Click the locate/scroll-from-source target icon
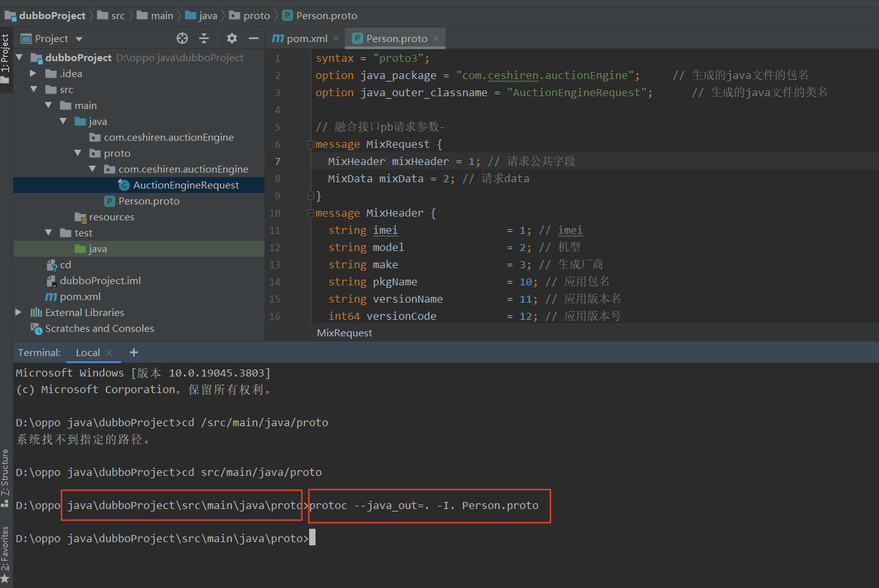The height and width of the screenshot is (588, 879). pos(182,38)
